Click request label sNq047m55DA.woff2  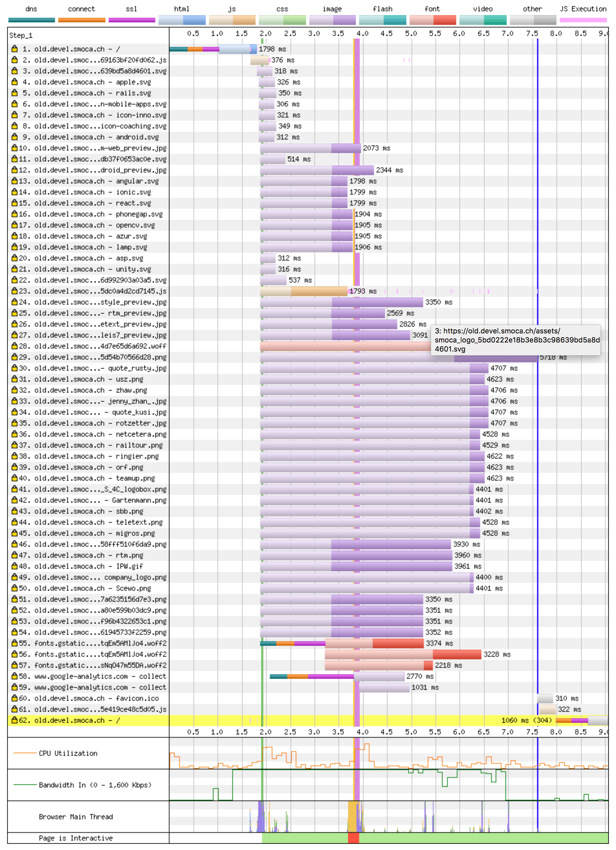click(100, 665)
